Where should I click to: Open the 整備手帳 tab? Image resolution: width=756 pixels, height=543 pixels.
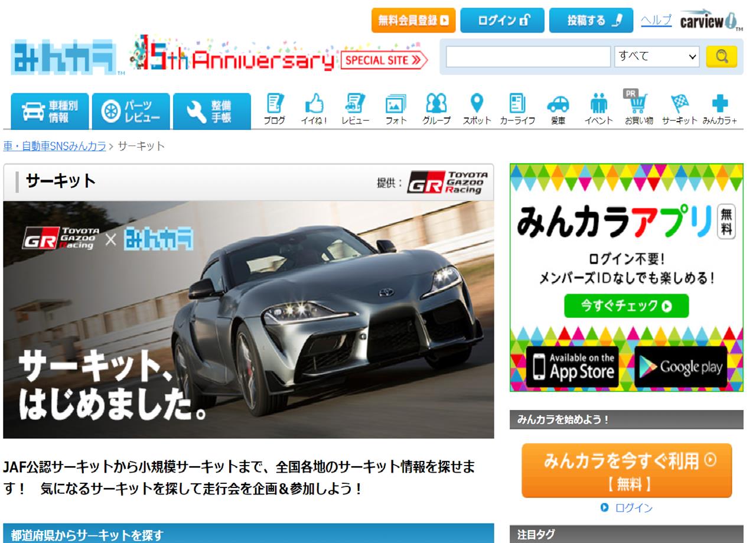tap(212, 110)
